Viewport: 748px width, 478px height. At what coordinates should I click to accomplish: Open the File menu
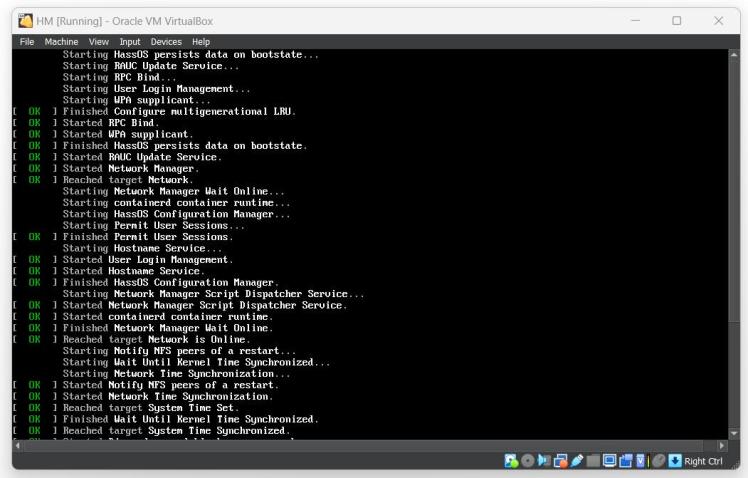point(27,42)
